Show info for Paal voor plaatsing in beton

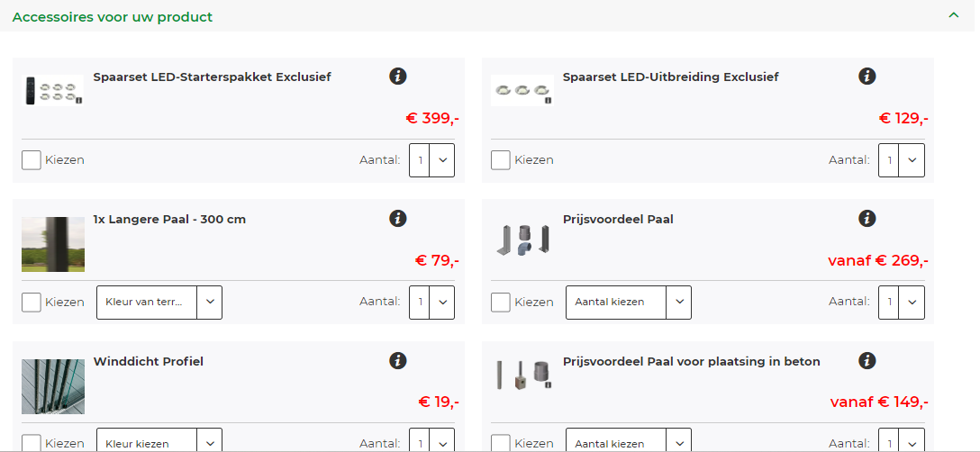(867, 361)
